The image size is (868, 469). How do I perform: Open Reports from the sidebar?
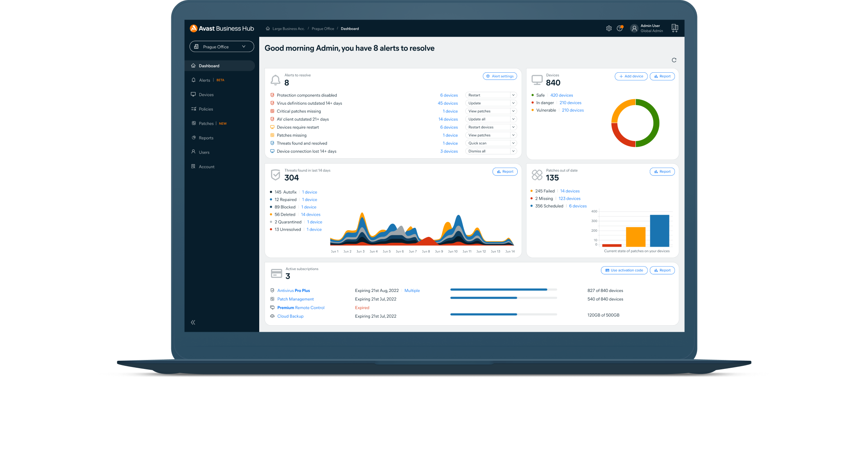(206, 138)
